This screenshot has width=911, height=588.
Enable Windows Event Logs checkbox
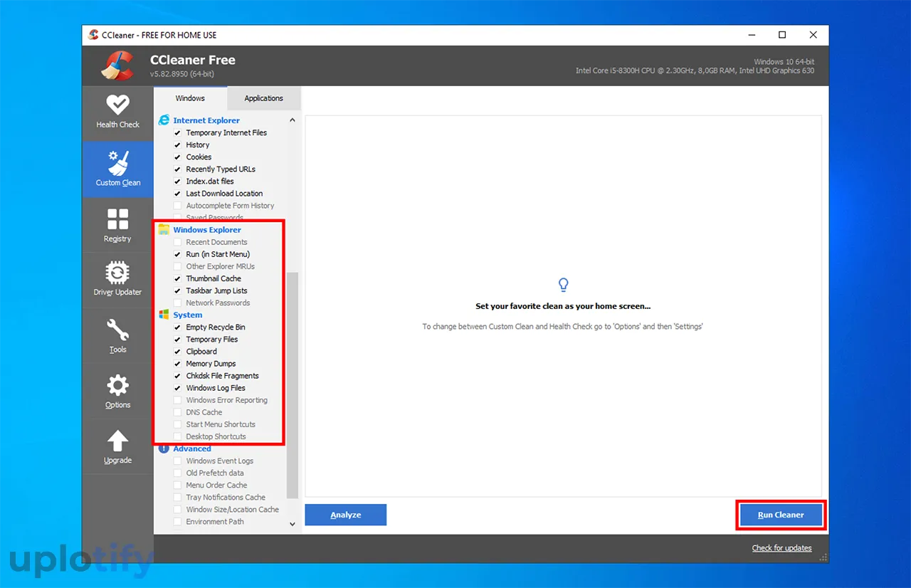pyautogui.click(x=178, y=461)
